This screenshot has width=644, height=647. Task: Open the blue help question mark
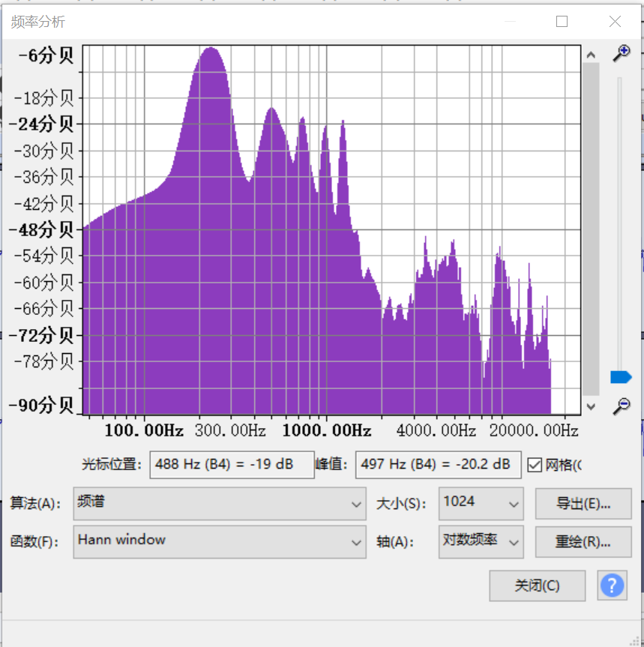[x=612, y=586]
